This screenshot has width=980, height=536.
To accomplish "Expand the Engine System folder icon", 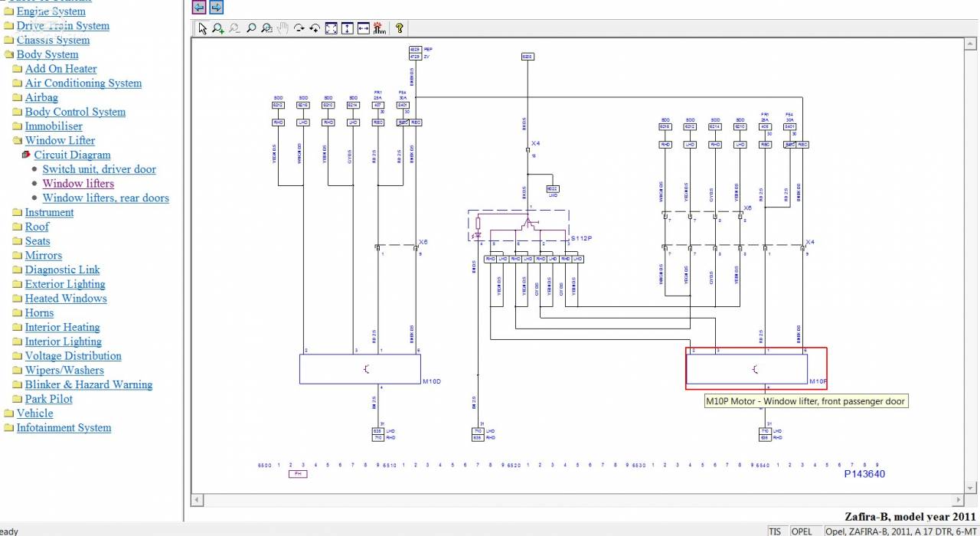I will click(8, 11).
